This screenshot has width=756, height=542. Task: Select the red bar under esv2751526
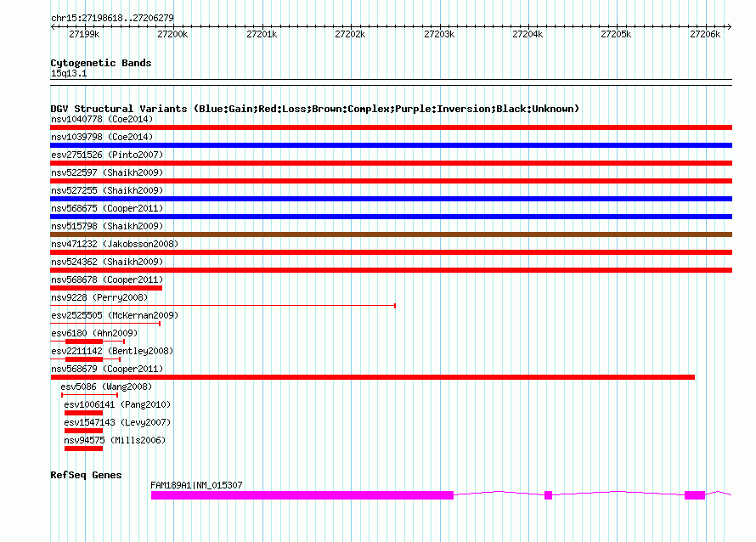point(391,163)
